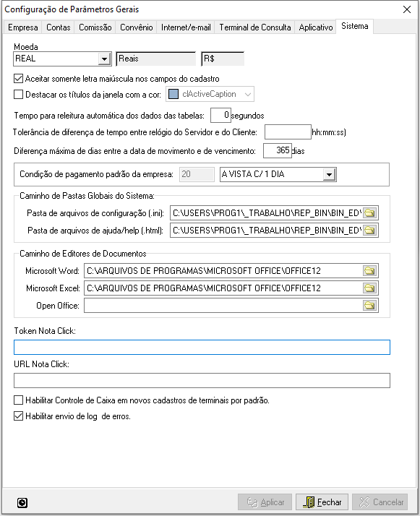This screenshot has height=516, width=420.
Task: Switch to the Empresa tab
Action: pos(22,27)
